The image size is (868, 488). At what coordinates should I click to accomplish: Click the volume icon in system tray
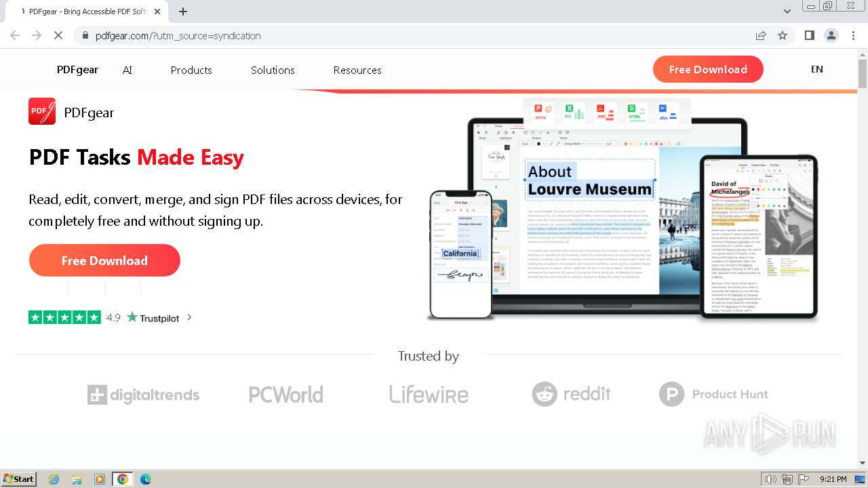[x=770, y=479]
